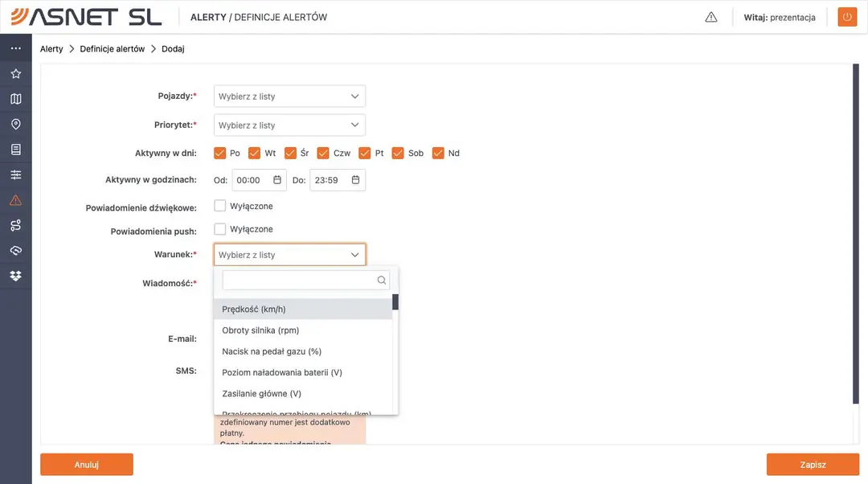The image size is (868, 484).
Task: Uncheck the Po (Monday) checkbox
Action: point(219,153)
